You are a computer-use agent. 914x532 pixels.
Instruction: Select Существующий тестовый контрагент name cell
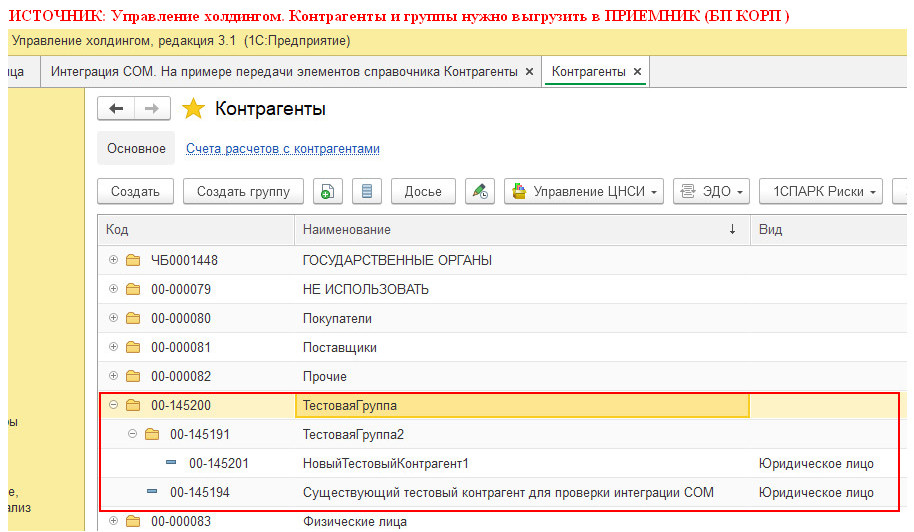coord(522,493)
